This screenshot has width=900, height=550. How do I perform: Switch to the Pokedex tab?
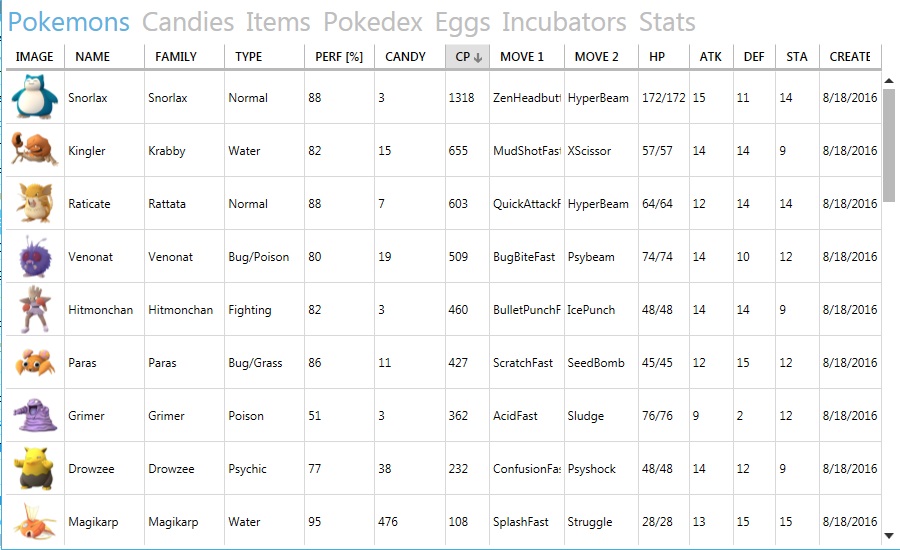(x=373, y=22)
